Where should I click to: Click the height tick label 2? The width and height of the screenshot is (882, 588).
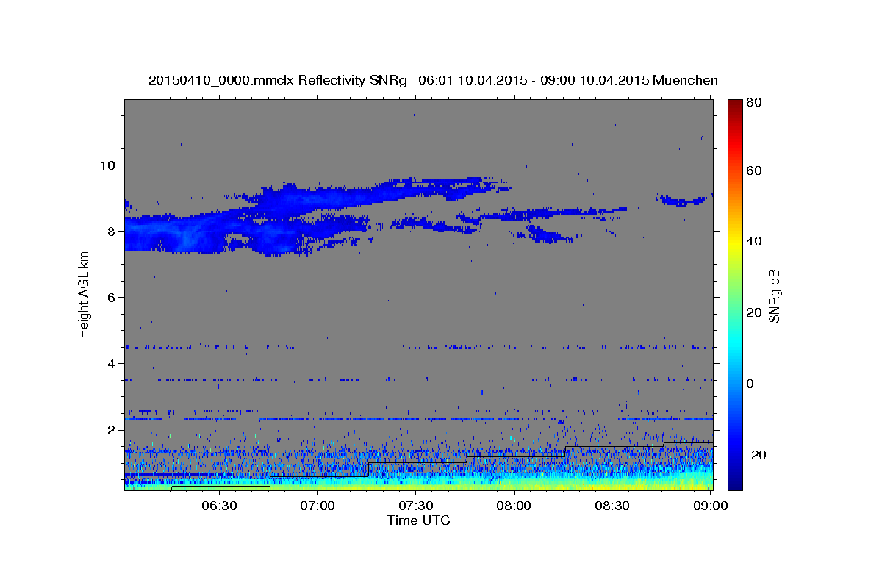point(112,429)
